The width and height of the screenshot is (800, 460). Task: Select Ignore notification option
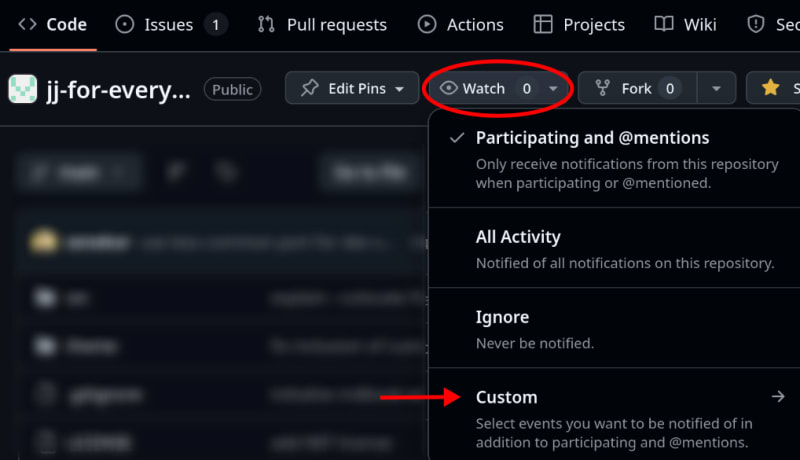pos(614,329)
